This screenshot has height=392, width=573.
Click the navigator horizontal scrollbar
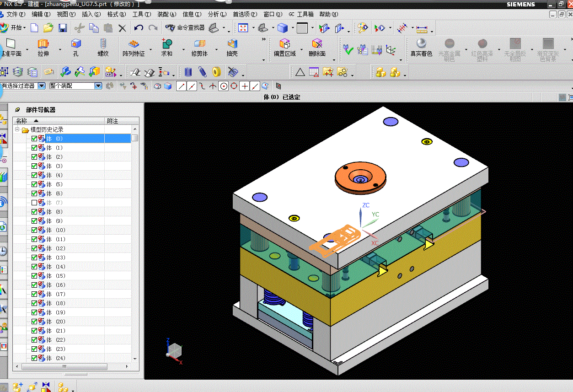[64, 367]
